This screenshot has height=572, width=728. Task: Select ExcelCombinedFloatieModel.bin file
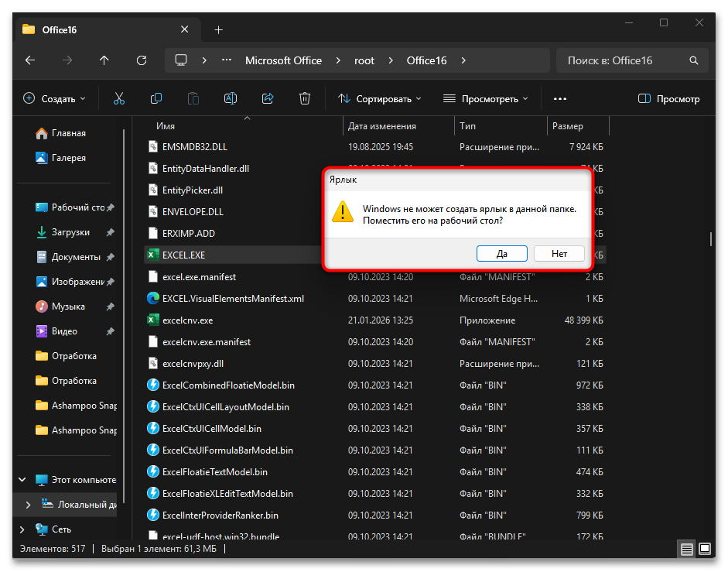(376, 385)
